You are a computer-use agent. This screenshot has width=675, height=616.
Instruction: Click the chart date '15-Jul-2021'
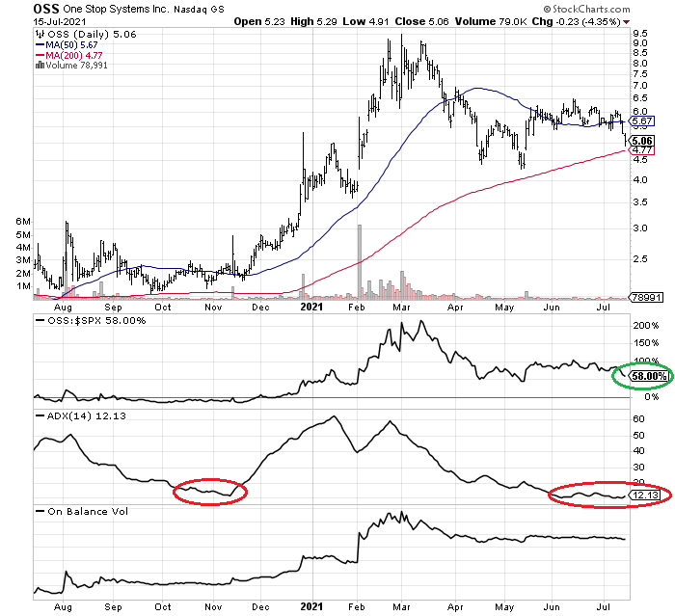[60, 21]
